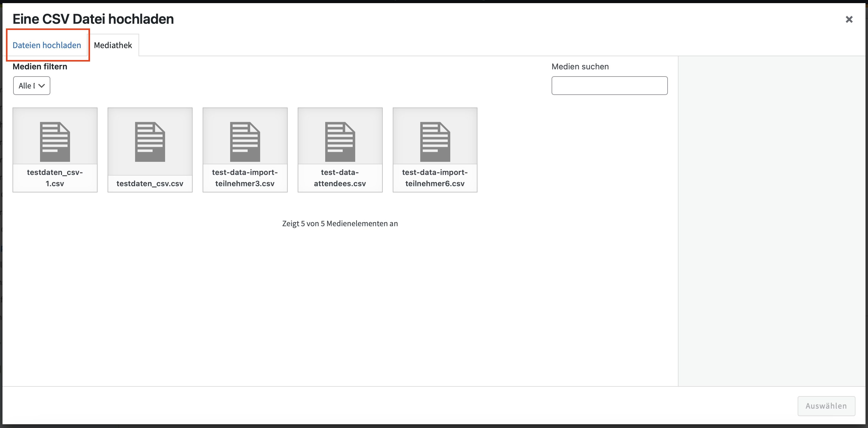Focus the Medien suchen search field

pyautogui.click(x=609, y=86)
